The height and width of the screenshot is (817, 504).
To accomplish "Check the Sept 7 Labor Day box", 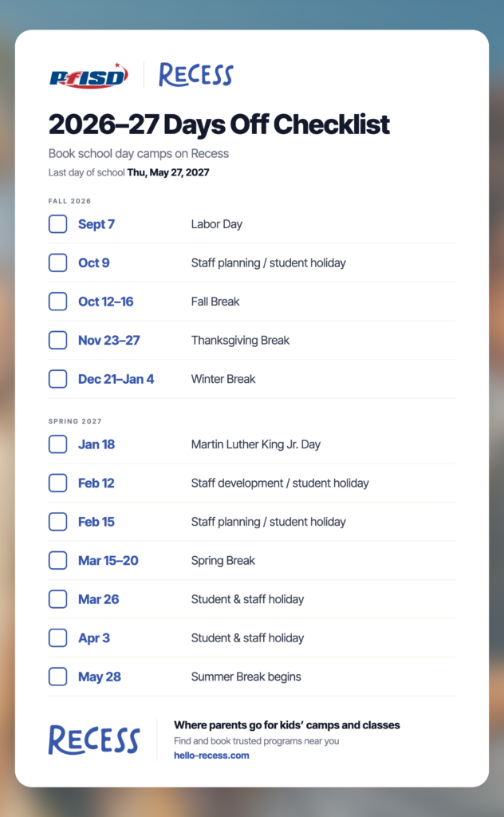I will pos(57,224).
